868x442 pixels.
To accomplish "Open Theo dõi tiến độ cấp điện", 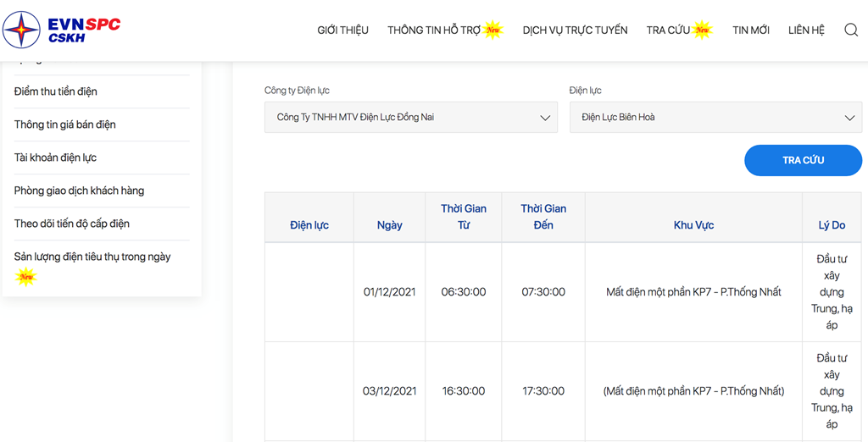I will click(72, 224).
